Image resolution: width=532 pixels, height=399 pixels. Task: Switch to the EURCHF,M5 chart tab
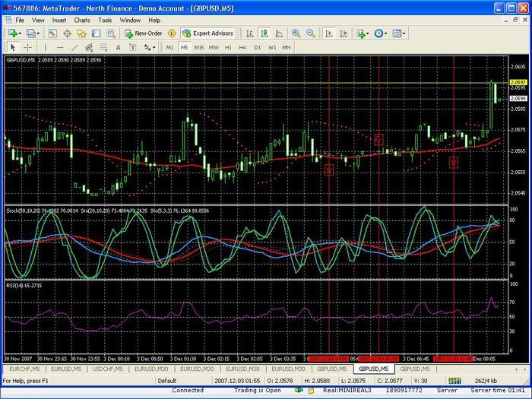(24, 369)
